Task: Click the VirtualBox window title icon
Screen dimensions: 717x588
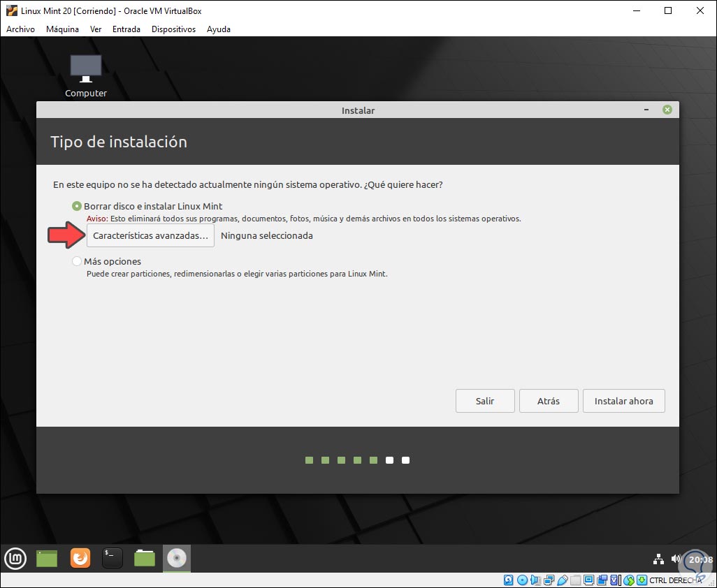Action: point(11,10)
